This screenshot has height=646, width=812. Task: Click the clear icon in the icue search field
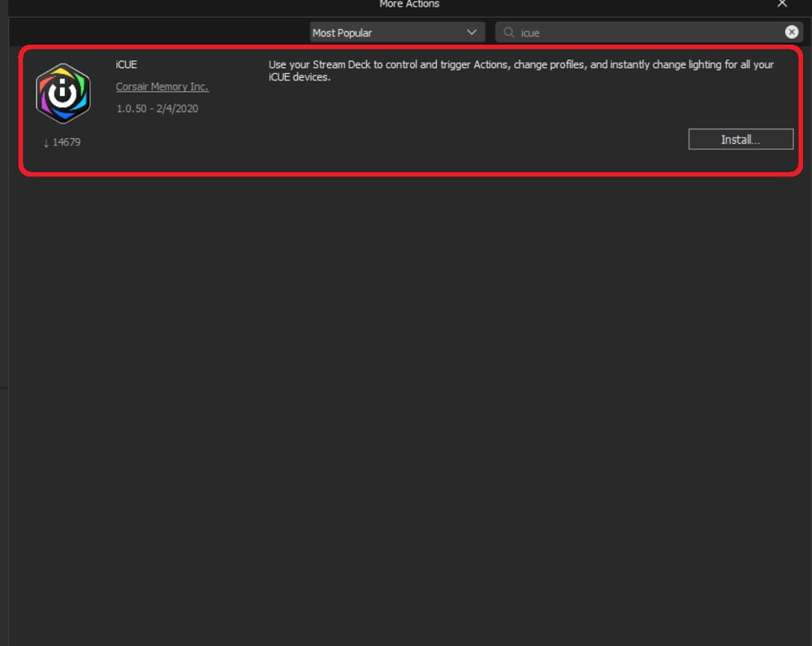click(x=791, y=32)
